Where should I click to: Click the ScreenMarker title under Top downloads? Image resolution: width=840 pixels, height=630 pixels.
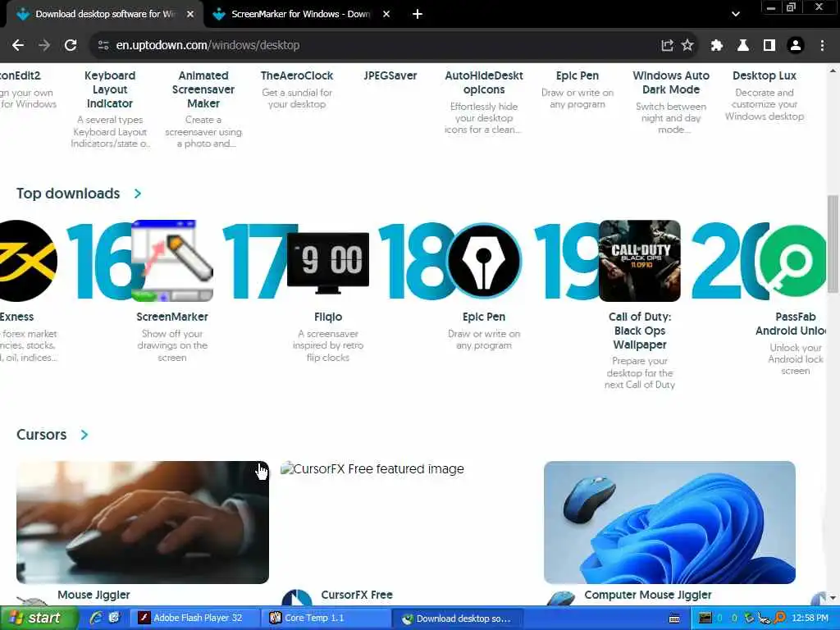click(172, 317)
